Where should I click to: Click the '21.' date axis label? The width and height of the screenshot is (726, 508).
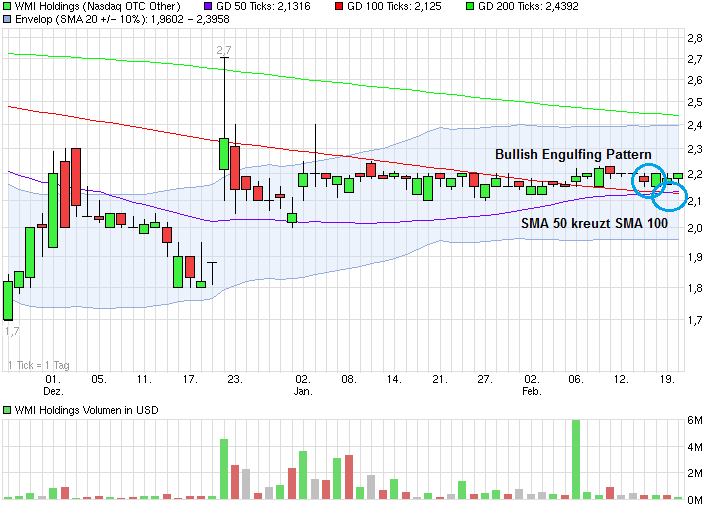point(440,380)
